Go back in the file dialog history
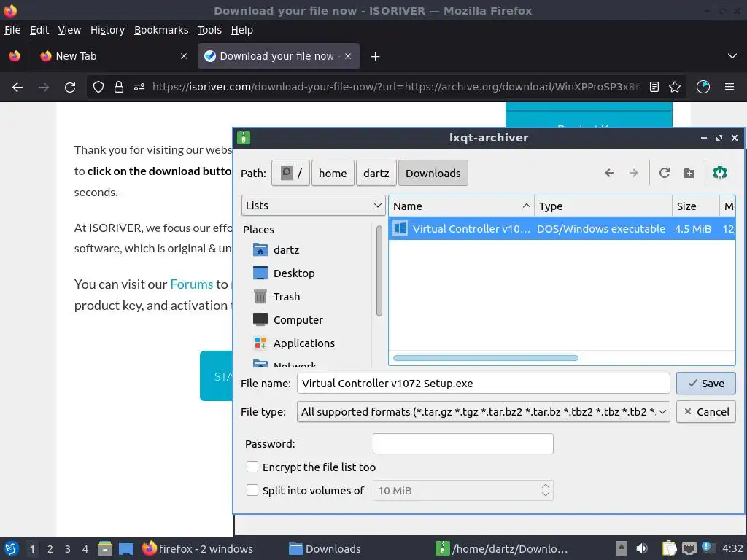 pos(609,173)
